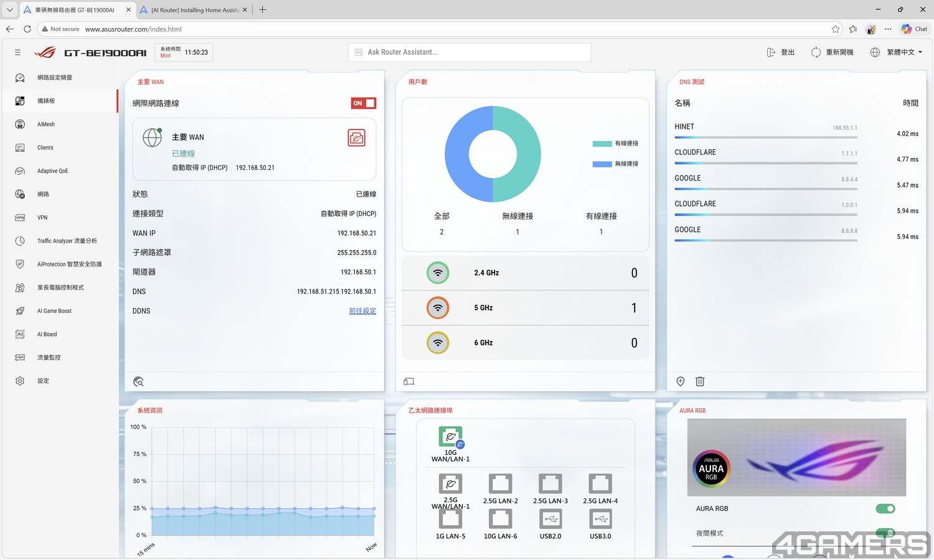Open the language dropdown
934x560 pixels.
coord(898,52)
